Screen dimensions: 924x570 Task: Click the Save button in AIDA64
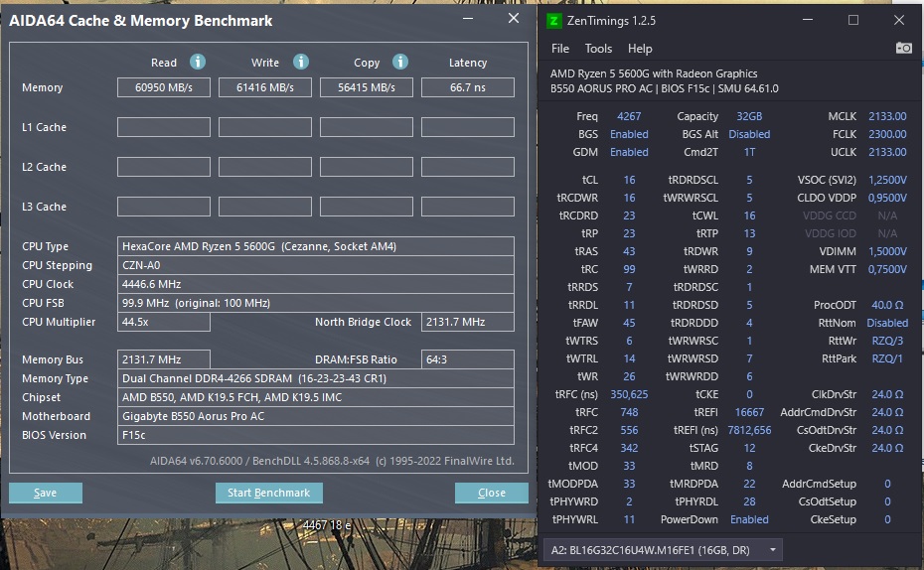(x=46, y=493)
